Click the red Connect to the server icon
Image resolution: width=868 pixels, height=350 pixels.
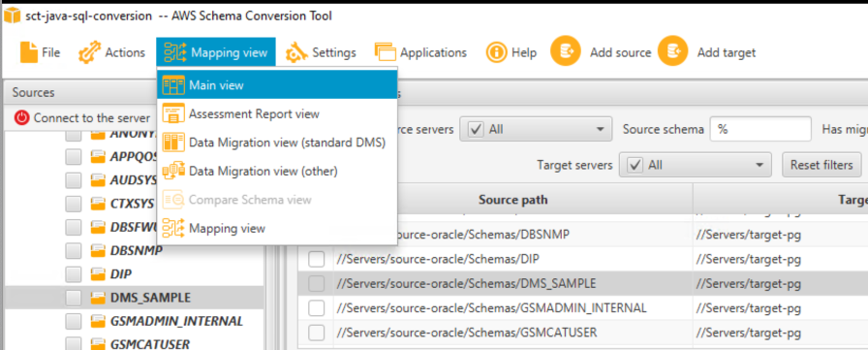click(x=21, y=118)
